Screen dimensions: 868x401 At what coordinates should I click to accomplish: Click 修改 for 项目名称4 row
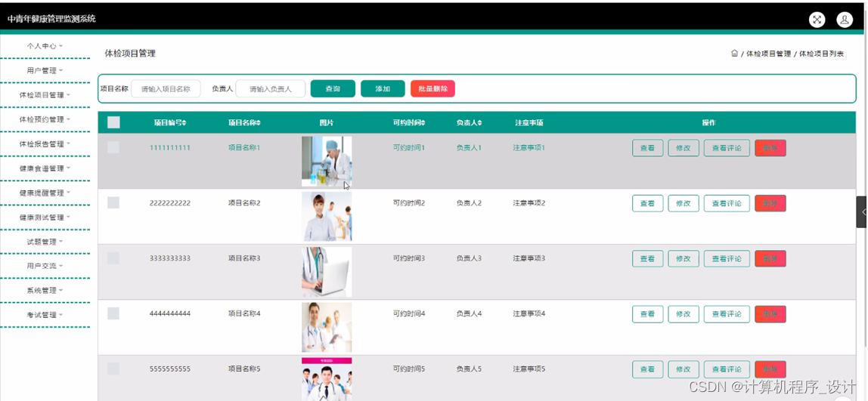tap(684, 313)
